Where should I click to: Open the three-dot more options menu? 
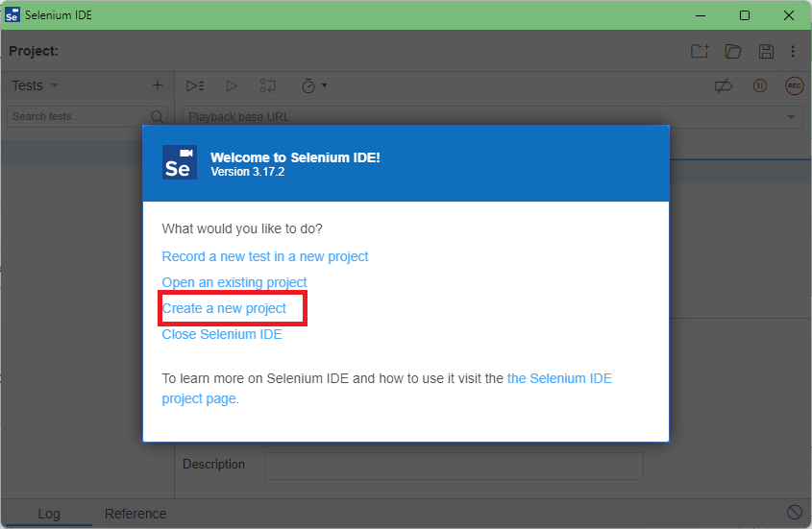[793, 51]
